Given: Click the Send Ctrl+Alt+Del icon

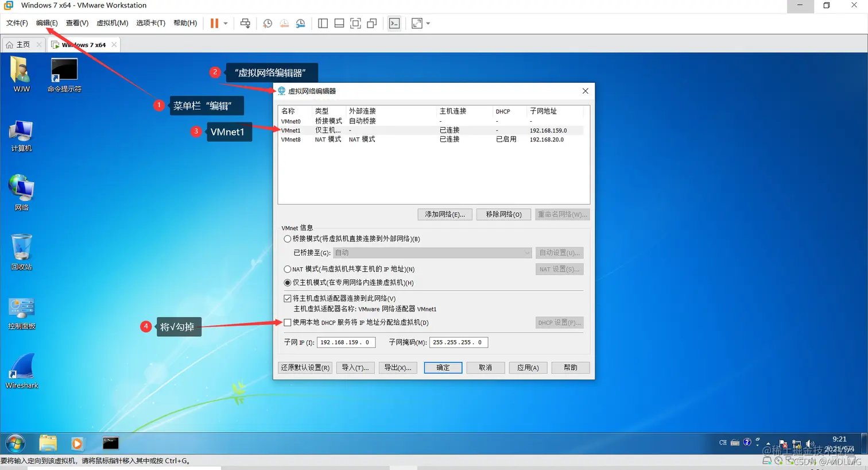Looking at the screenshot, I should coord(245,23).
